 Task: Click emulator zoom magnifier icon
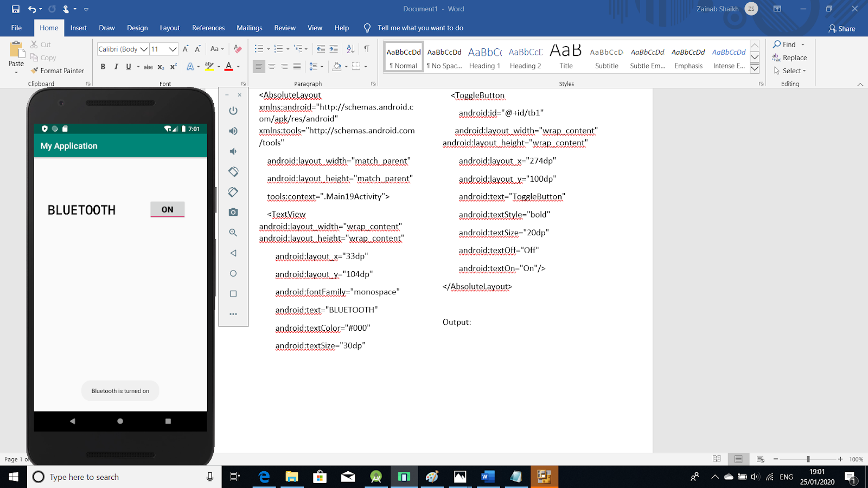click(233, 233)
